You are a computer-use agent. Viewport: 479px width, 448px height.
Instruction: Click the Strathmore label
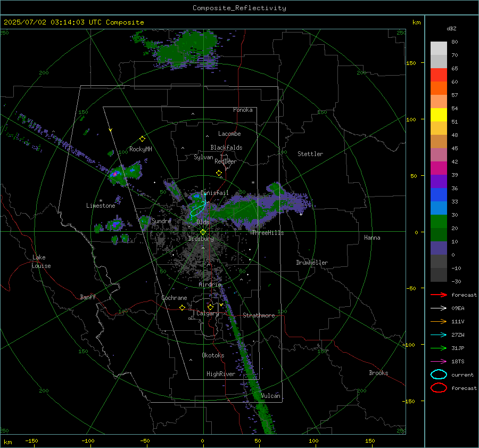(x=259, y=315)
